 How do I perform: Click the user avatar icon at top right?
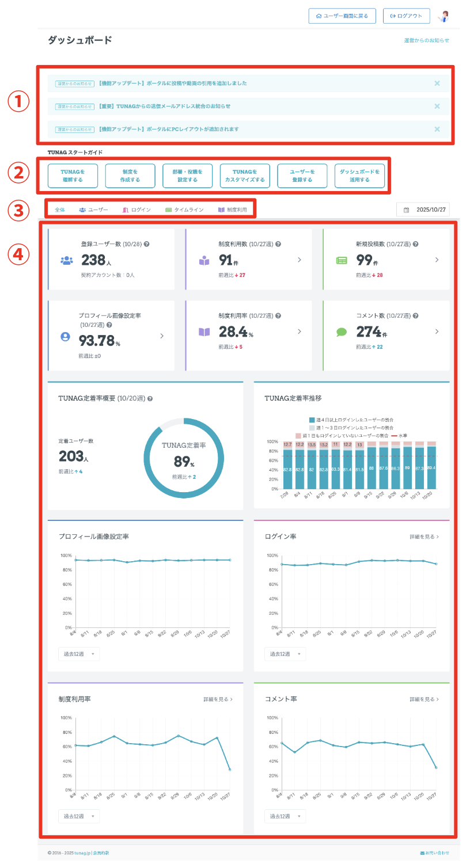444,16
